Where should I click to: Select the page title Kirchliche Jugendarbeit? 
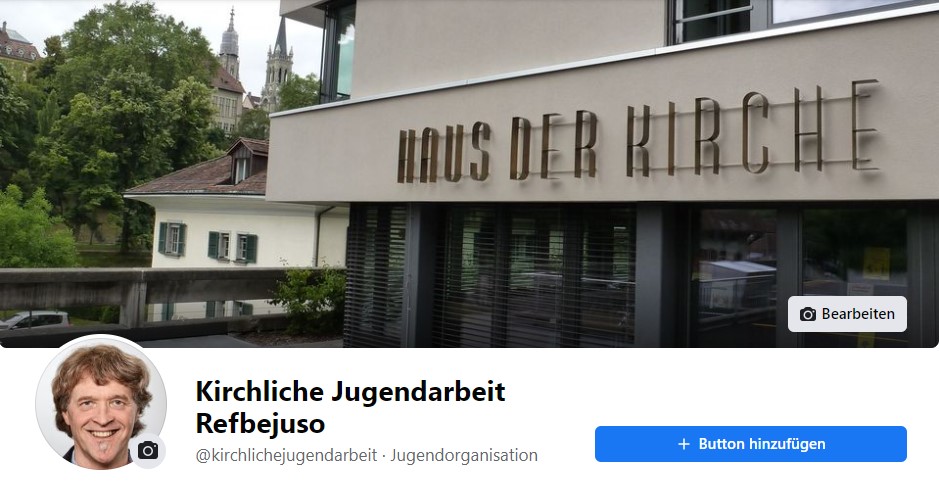pos(350,391)
